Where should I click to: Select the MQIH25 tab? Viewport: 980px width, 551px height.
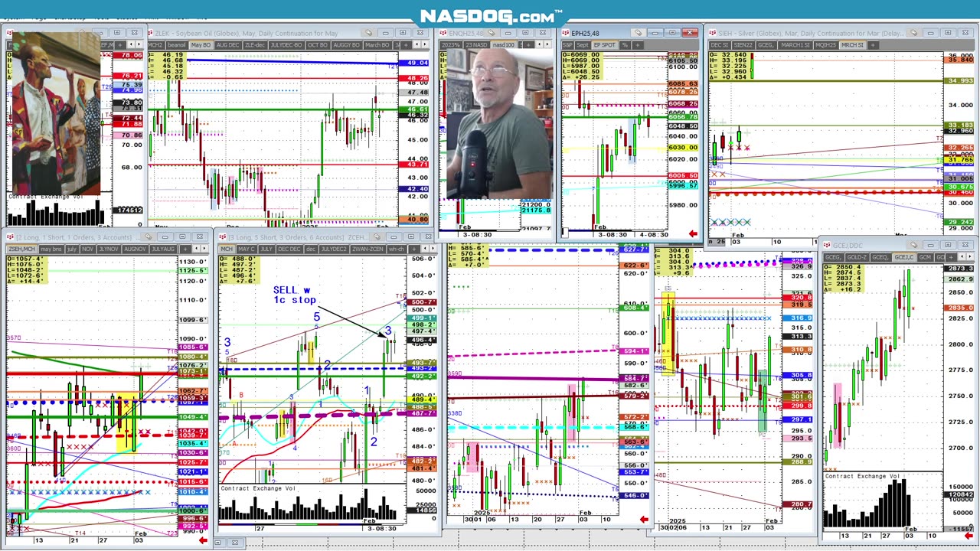826,45
